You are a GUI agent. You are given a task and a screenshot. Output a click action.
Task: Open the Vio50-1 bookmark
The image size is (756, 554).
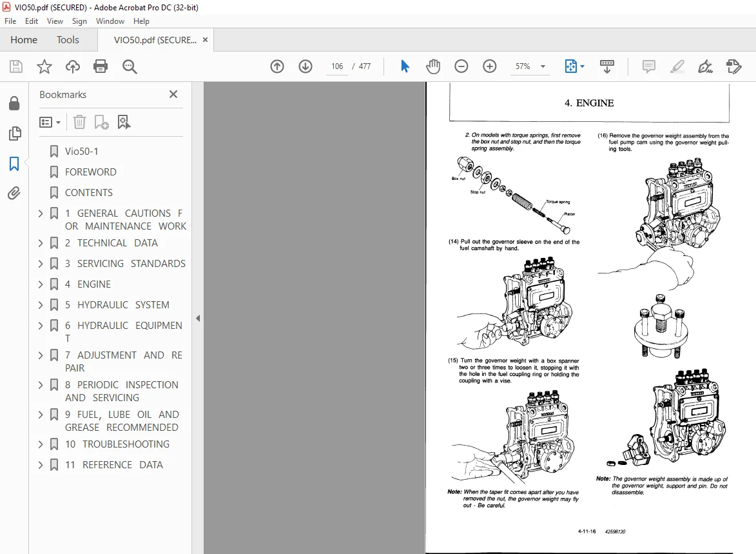click(81, 152)
